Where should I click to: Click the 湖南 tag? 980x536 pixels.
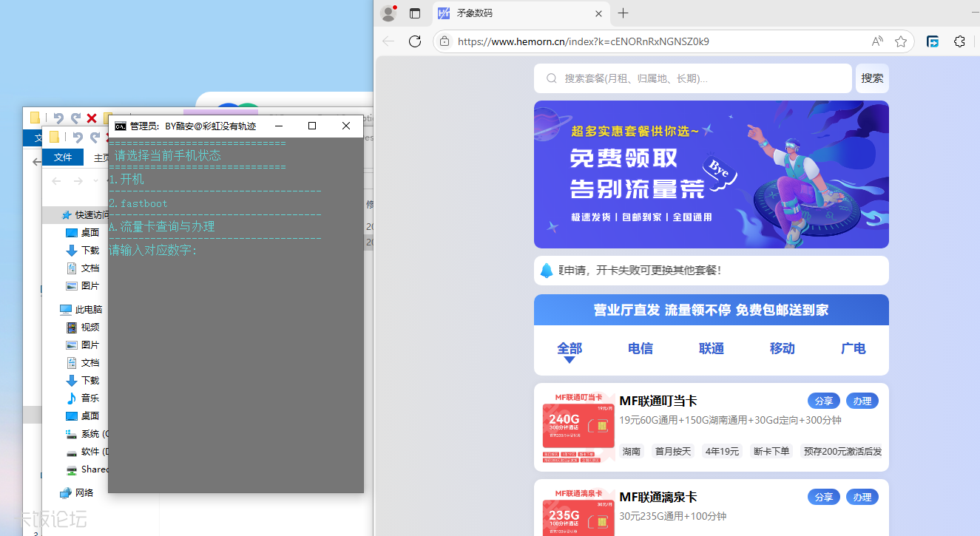632,451
